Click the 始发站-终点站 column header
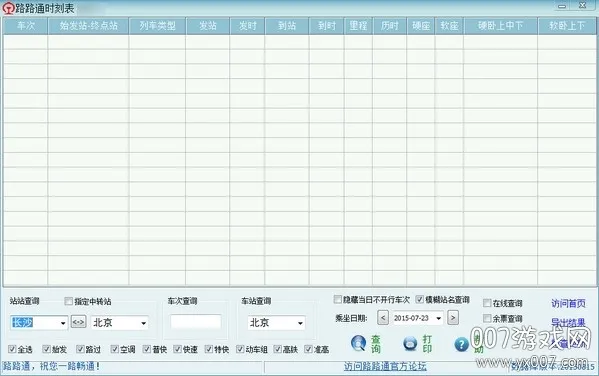Viewport: 599px width, 376px height. click(x=88, y=26)
